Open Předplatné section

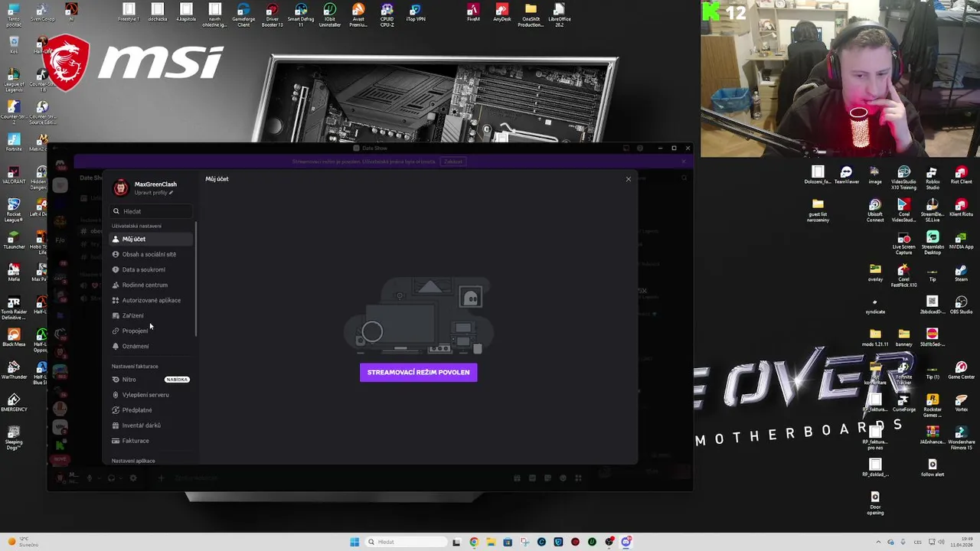click(151, 410)
